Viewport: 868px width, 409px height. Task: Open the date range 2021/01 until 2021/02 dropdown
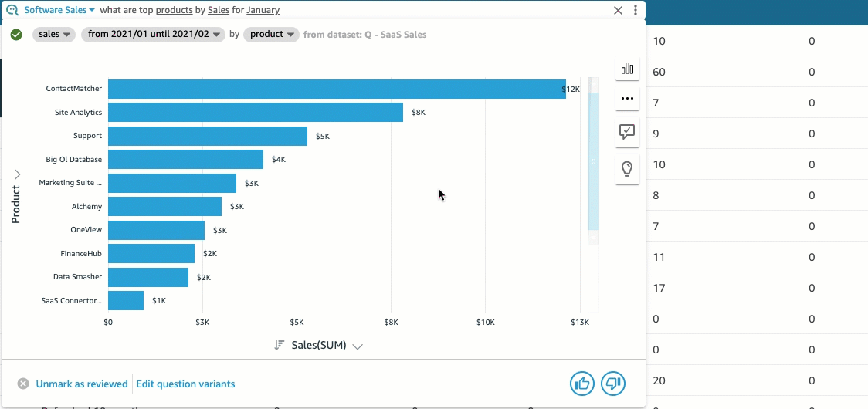[154, 34]
